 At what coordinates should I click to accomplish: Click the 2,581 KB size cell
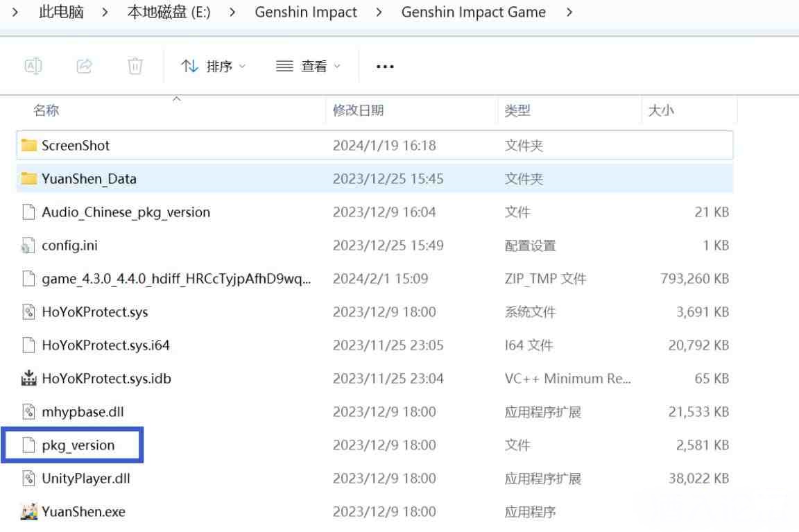pos(703,445)
